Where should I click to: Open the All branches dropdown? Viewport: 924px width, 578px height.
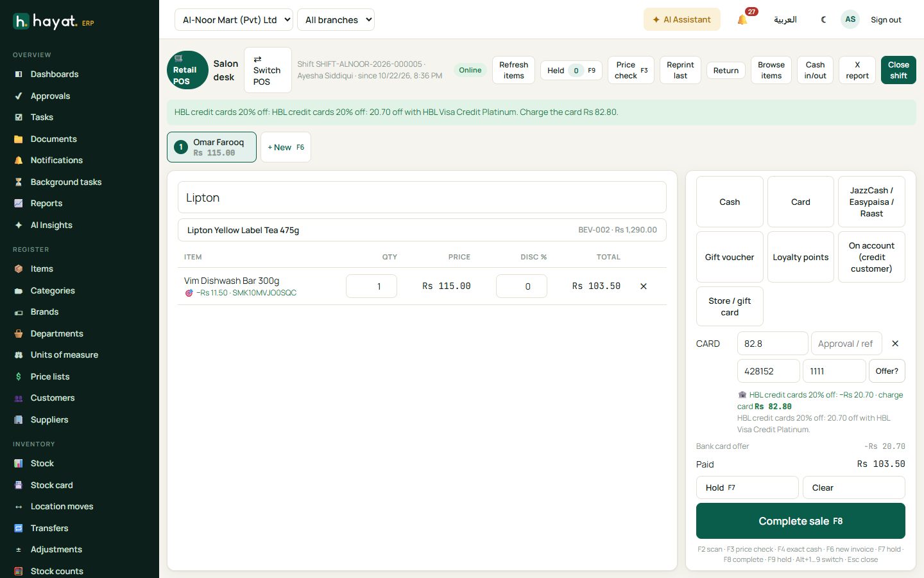[x=336, y=20]
